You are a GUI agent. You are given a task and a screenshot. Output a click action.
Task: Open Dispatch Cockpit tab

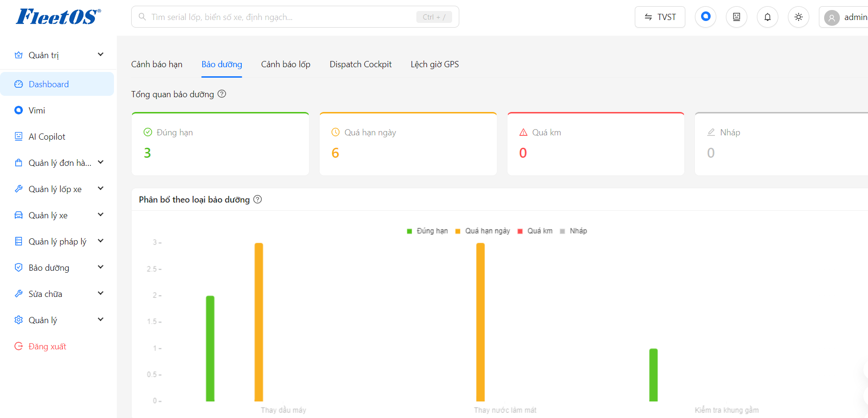[361, 64]
